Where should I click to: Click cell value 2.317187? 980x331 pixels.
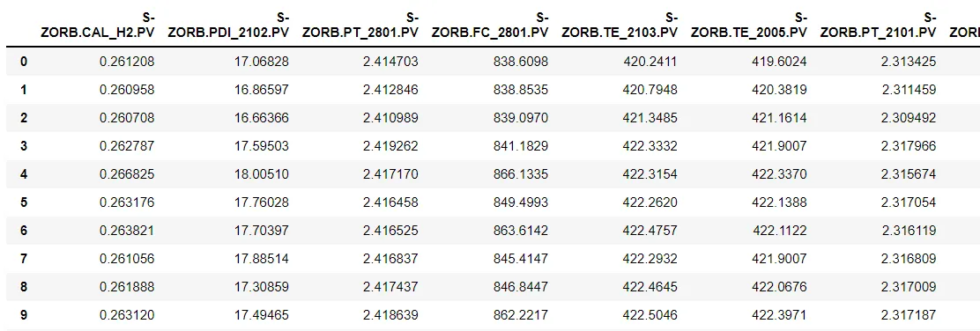click(x=909, y=315)
